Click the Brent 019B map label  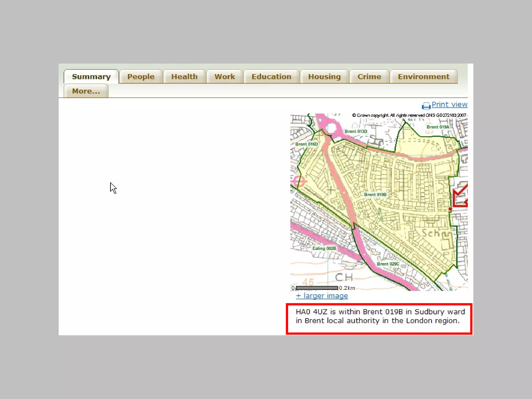(375, 195)
